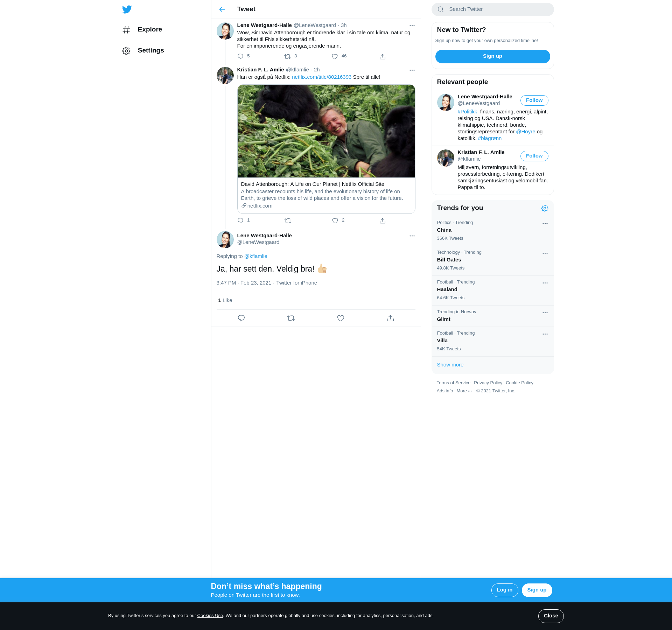The width and height of the screenshot is (672, 630).
Task: Open more options on Kristian's tweet
Action: 412,70
